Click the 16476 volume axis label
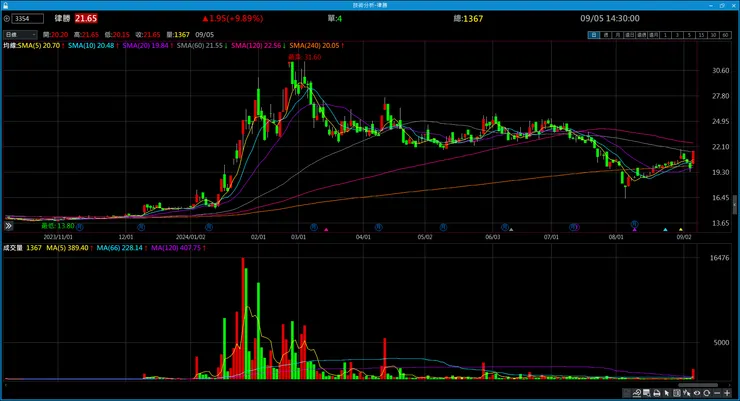This screenshot has height=401, width=740. click(x=720, y=258)
